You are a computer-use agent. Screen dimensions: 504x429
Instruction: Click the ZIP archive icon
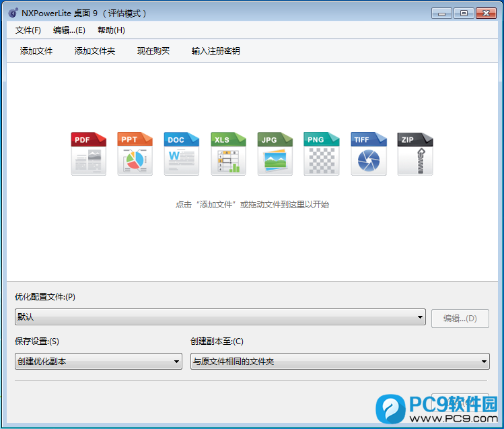415,154
